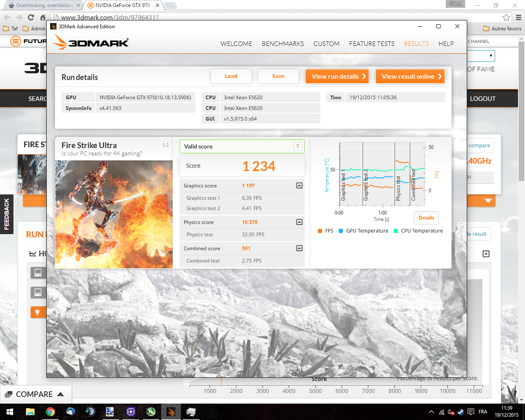The height and width of the screenshot is (420, 525).
Task: Click the first grey monitor icon on the webpage
Action: coord(38,272)
